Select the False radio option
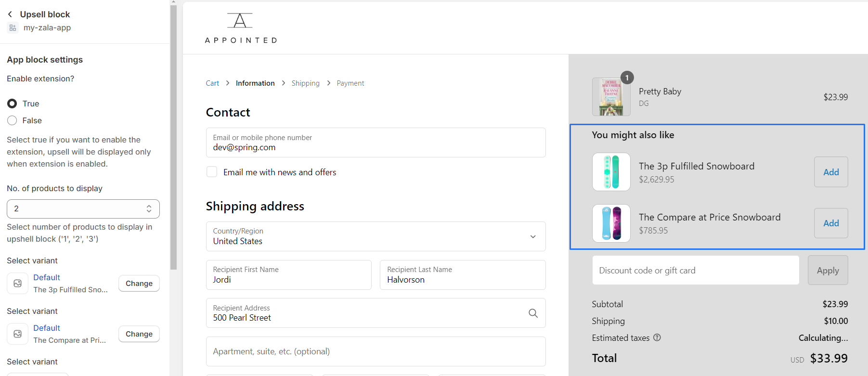The image size is (868, 376). [x=12, y=120]
